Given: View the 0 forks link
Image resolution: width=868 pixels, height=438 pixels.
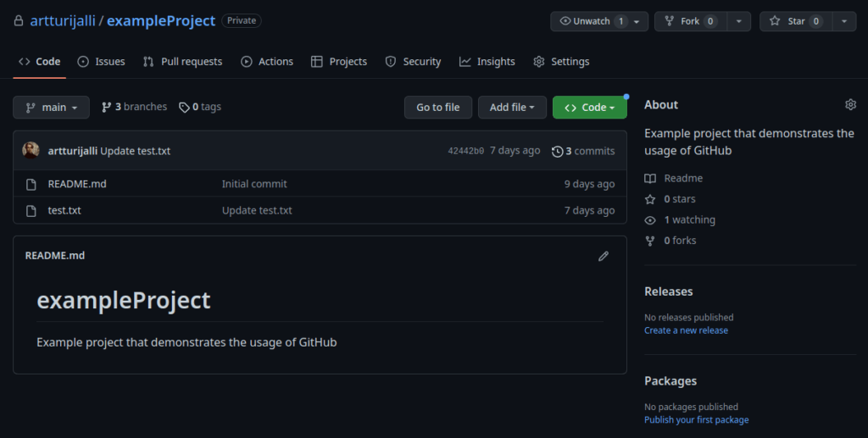Looking at the screenshot, I should tap(681, 241).
